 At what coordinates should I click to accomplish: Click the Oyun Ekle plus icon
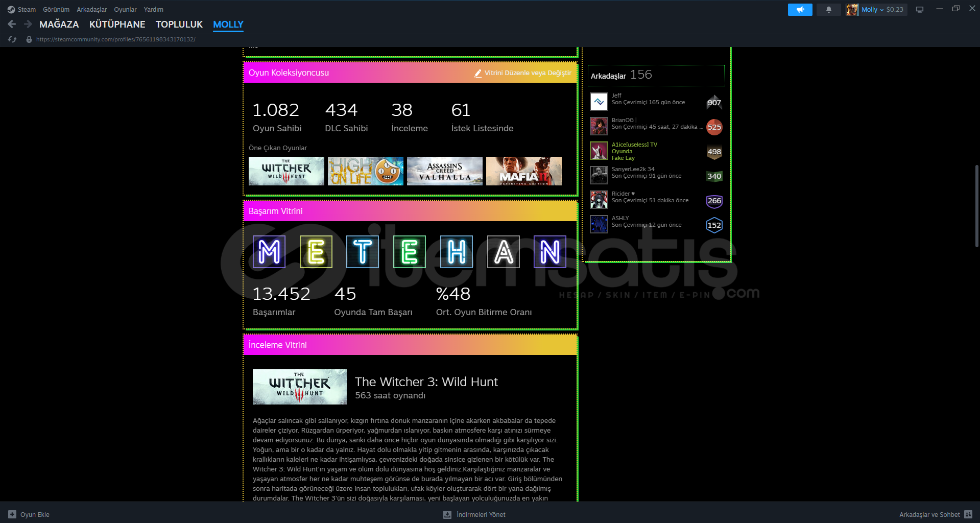[x=12, y=514]
